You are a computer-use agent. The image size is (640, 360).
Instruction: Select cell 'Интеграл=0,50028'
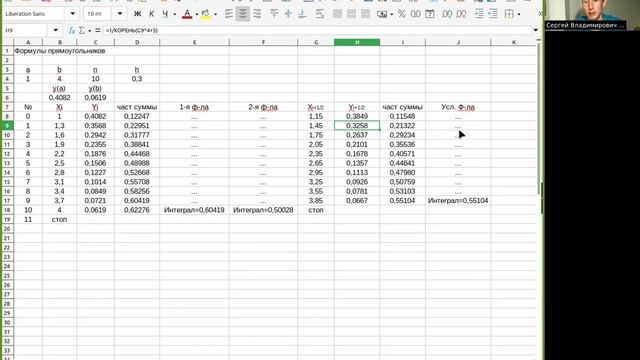coord(263,210)
